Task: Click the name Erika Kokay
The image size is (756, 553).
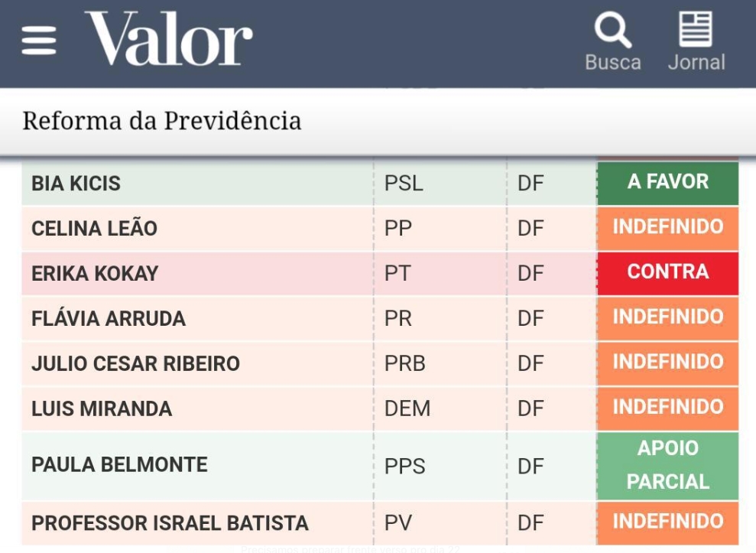Action: tap(94, 273)
